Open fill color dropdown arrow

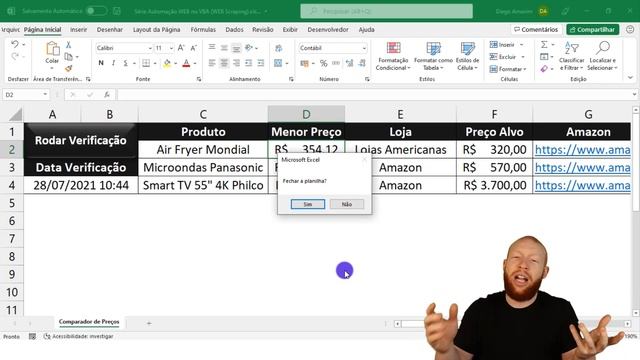coord(176,64)
